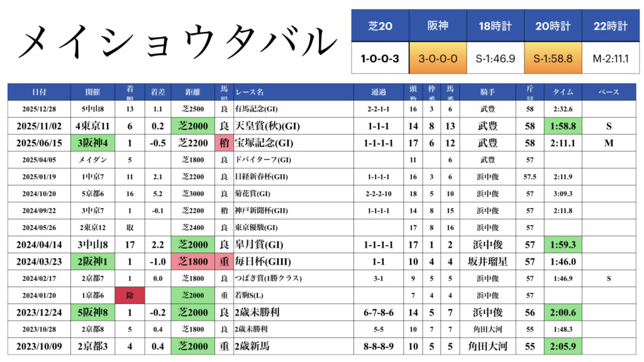Open the 18時計 header tab
Viewport: 644px width, 362px height.
(x=494, y=26)
